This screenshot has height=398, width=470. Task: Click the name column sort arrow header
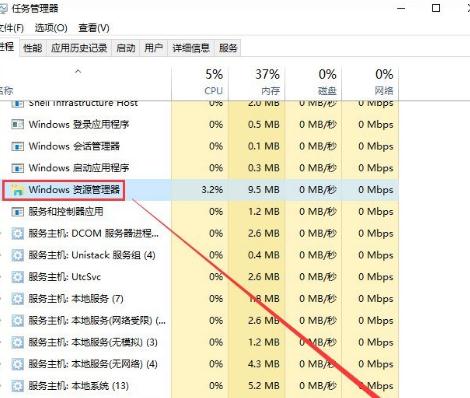pos(78,71)
